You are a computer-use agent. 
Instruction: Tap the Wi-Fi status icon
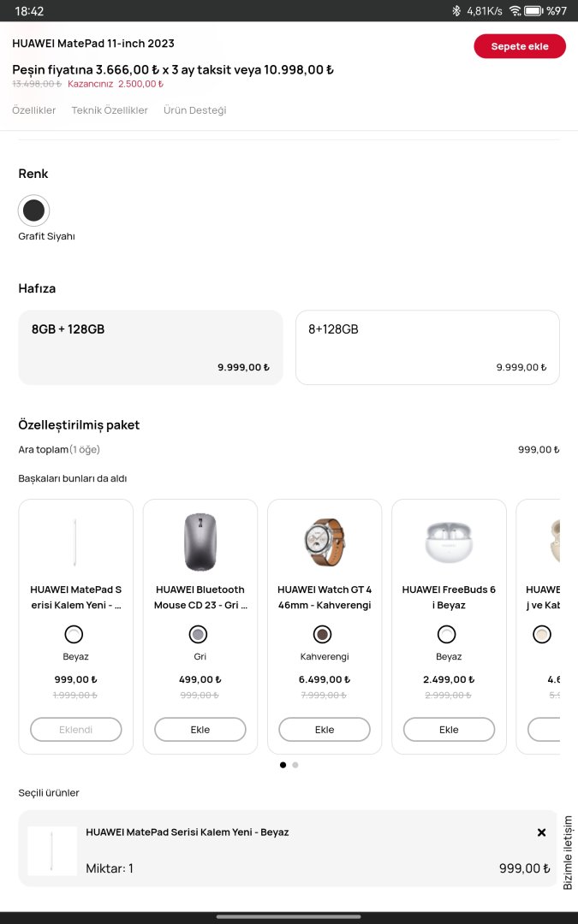[515, 11]
